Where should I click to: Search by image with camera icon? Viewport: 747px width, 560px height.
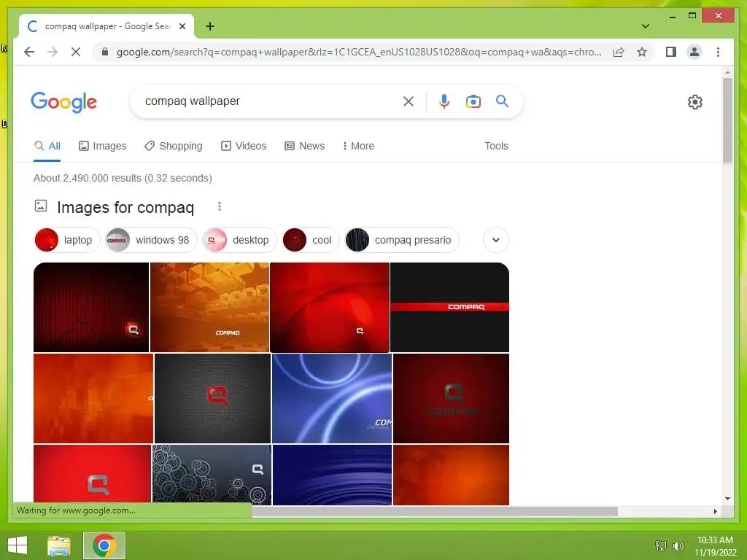coord(473,101)
